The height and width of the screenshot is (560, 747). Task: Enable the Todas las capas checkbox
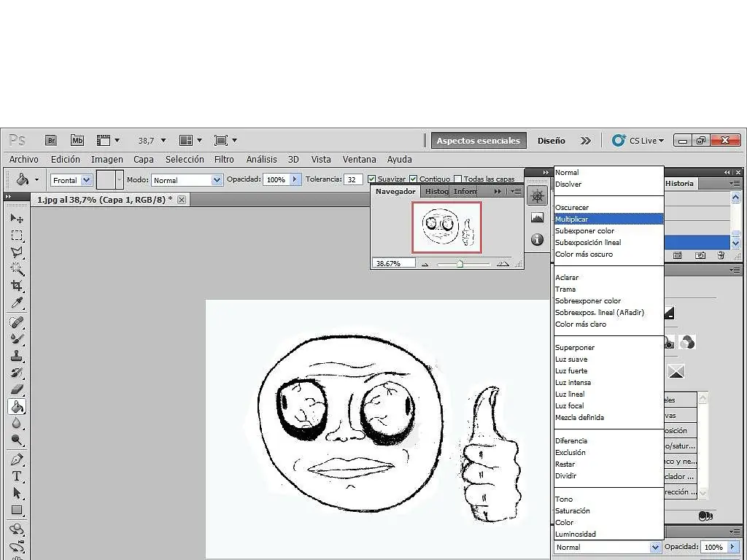pos(458,179)
